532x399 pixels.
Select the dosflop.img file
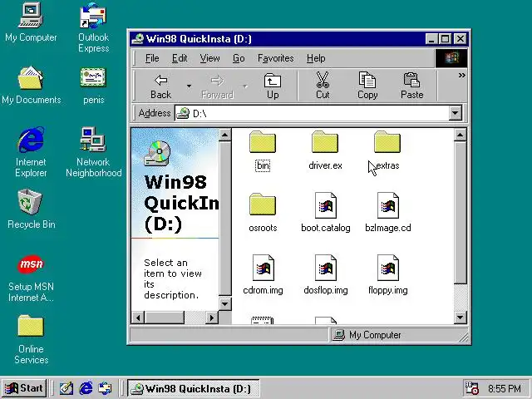point(326,275)
